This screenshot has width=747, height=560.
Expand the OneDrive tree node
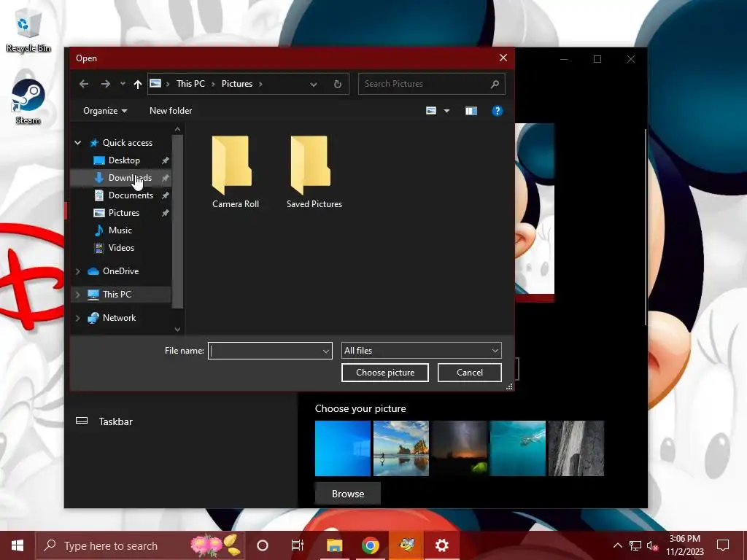pos(77,271)
